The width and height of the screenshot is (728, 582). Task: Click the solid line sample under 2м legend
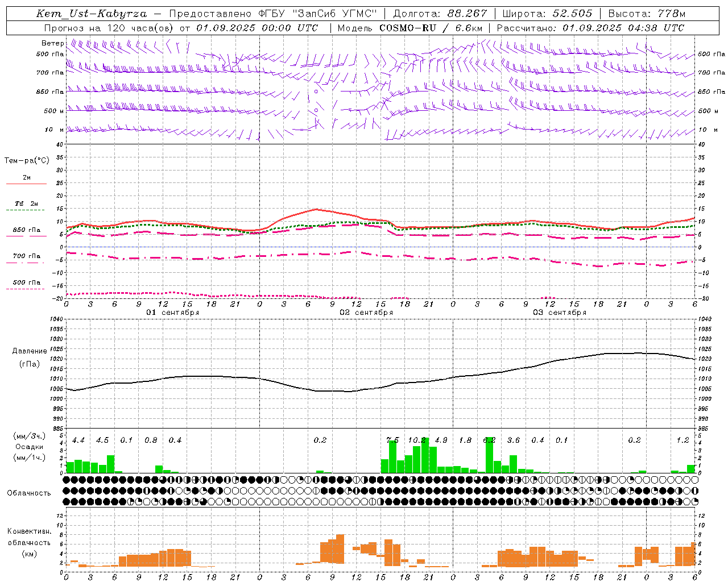tap(26, 184)
